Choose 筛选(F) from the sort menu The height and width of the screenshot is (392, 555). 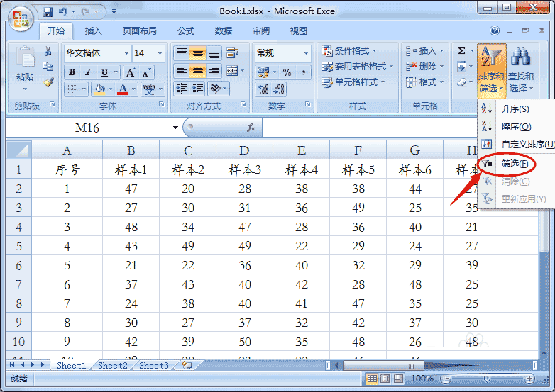(515, 163)
